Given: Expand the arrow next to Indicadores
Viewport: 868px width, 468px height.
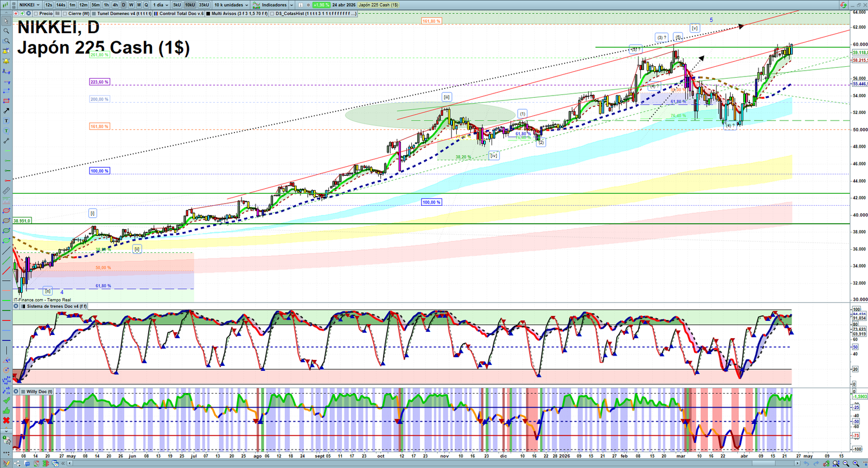Looking at the screenshot, I should coord(291,5).
